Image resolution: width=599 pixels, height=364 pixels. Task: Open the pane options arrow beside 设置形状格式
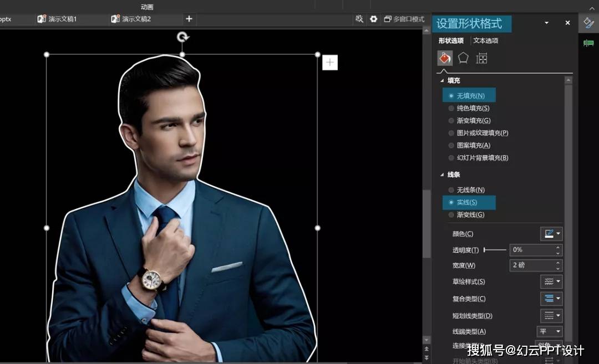(547, 23)
